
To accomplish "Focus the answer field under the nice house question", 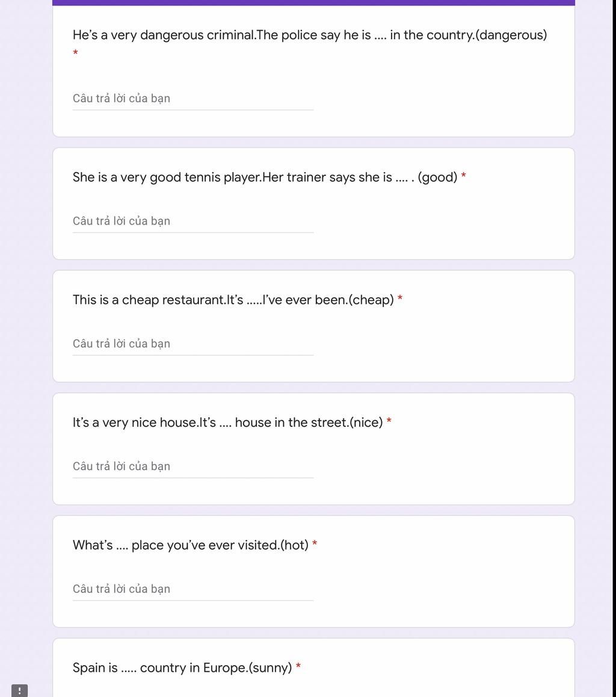I will pyautogui.click(x=192, y=466).
